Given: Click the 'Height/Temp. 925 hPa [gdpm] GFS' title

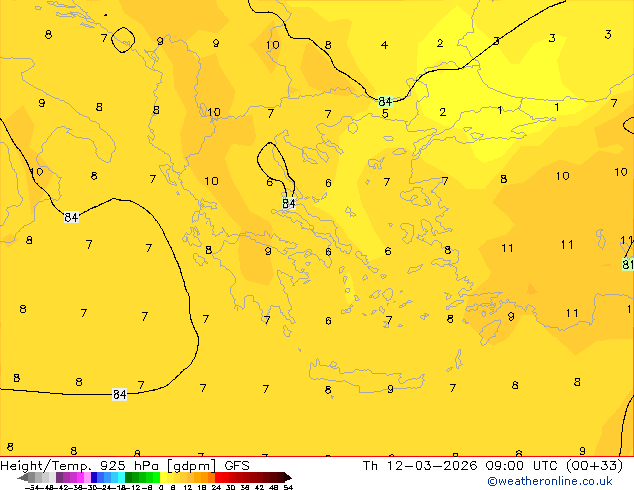Looking at the screenshot, I should click(125, 465).
